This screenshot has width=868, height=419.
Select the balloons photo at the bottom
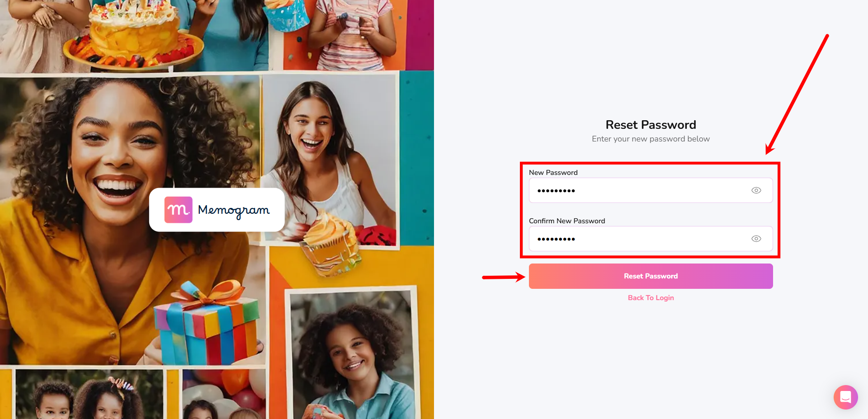[x=224, y=393]
